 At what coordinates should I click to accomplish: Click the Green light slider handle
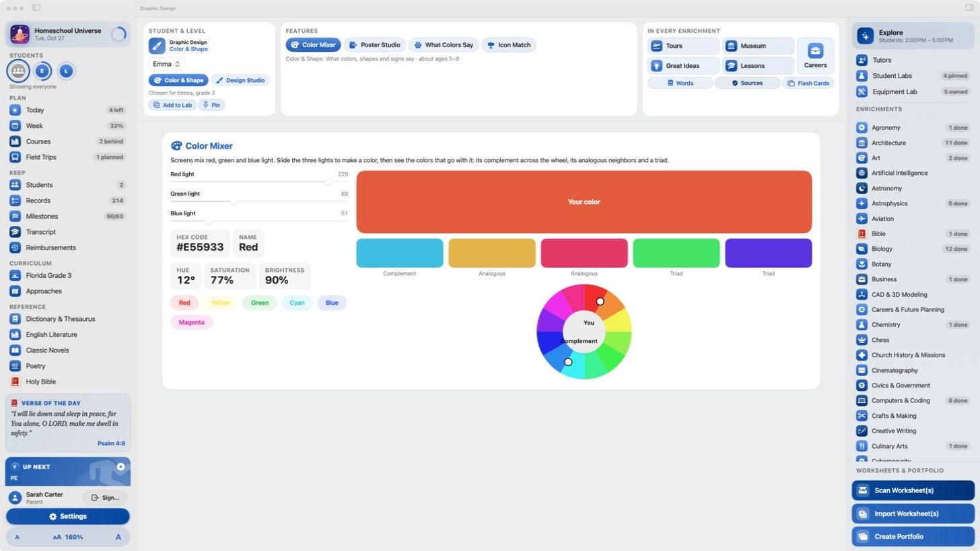pos(233,201)
